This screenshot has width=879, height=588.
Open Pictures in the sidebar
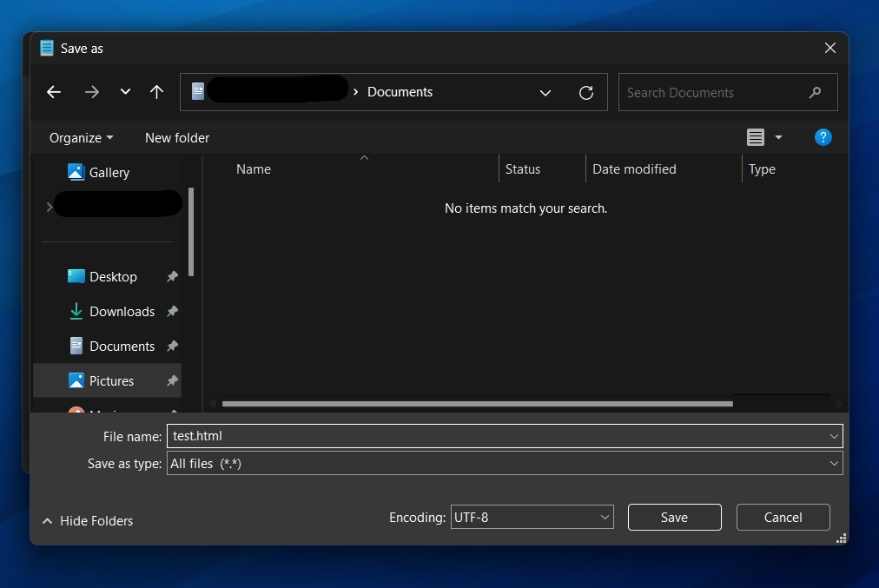point(111,381)
